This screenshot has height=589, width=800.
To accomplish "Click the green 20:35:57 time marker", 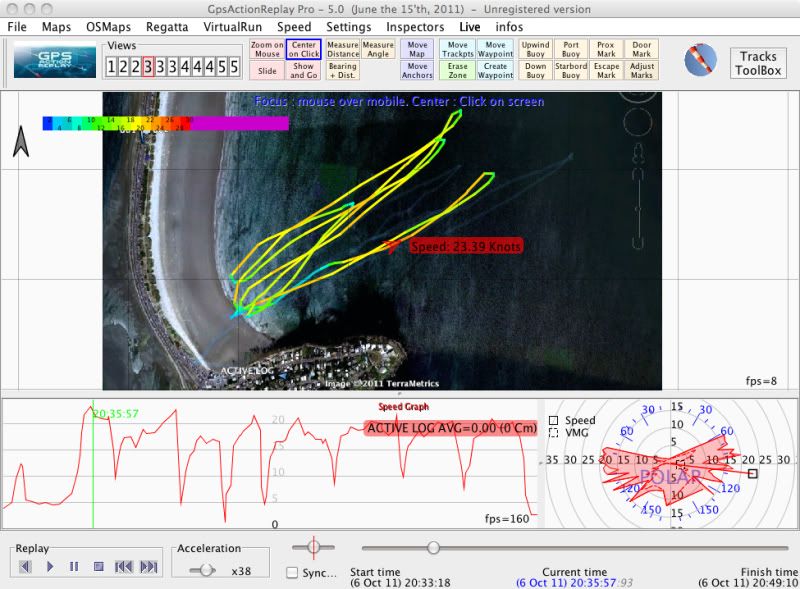I will (x=116, y=413).
